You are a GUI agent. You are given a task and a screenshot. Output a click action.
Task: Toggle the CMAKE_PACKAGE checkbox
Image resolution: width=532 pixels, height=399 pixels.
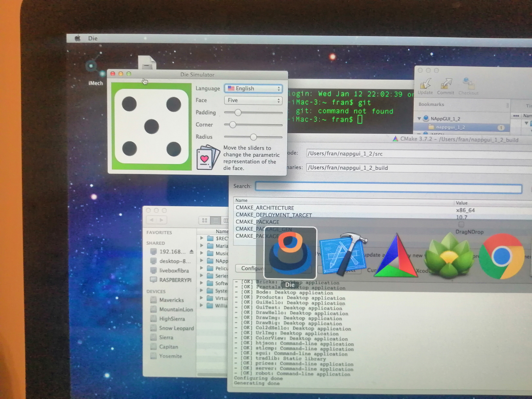(461, 225)
